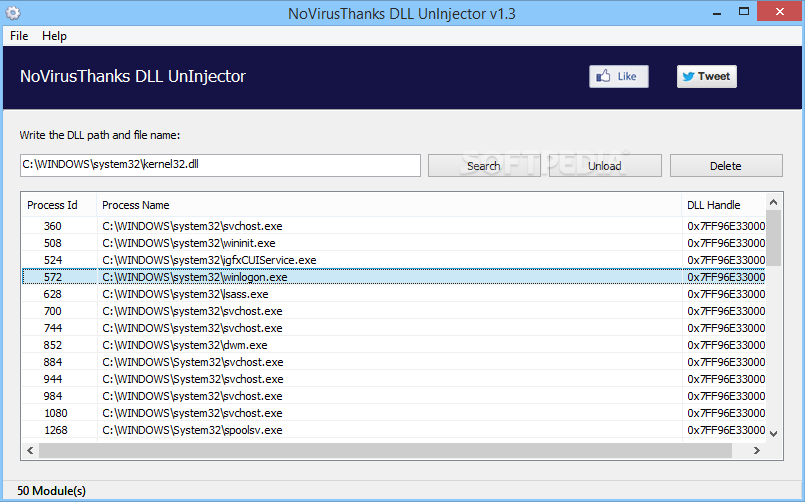Click the Unload button
805x502 pixels.
605,166
